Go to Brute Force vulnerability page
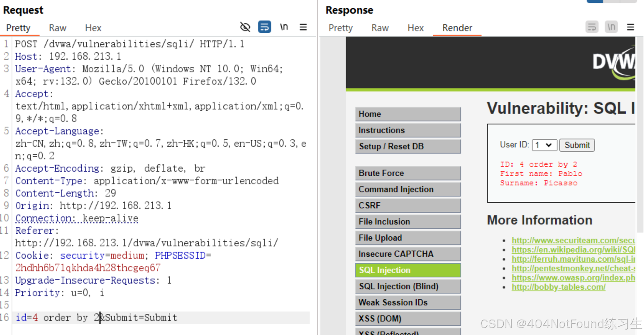 coord(408,173)
